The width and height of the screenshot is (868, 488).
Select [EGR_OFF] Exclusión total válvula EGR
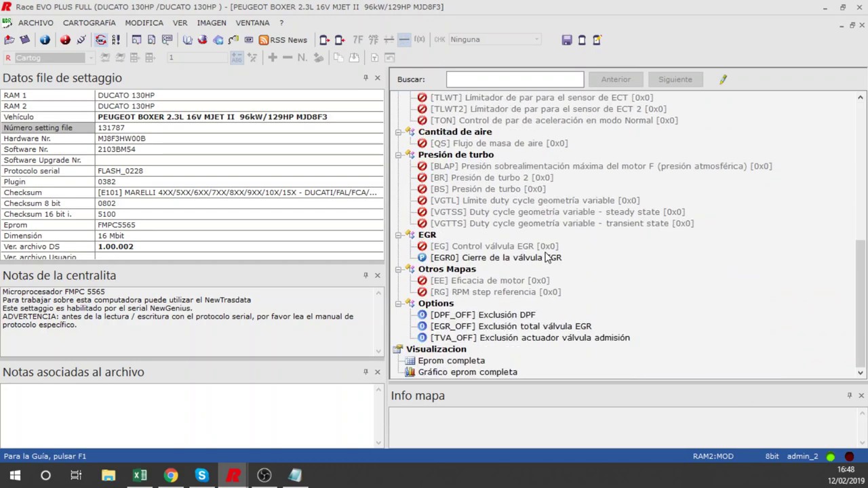click(511, 327)
